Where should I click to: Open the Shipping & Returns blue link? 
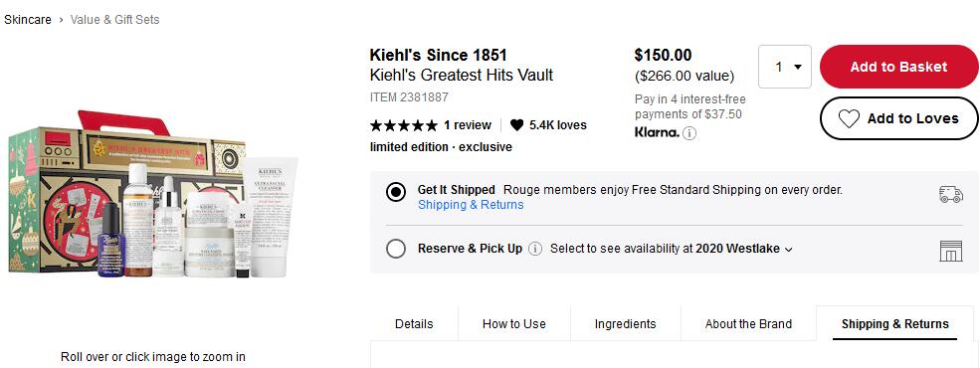471,205
